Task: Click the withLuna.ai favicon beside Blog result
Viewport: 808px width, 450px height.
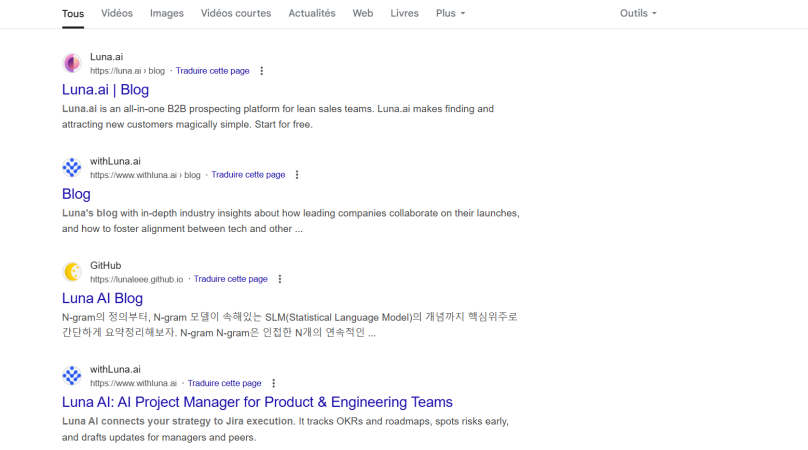Action: (72, 168)
